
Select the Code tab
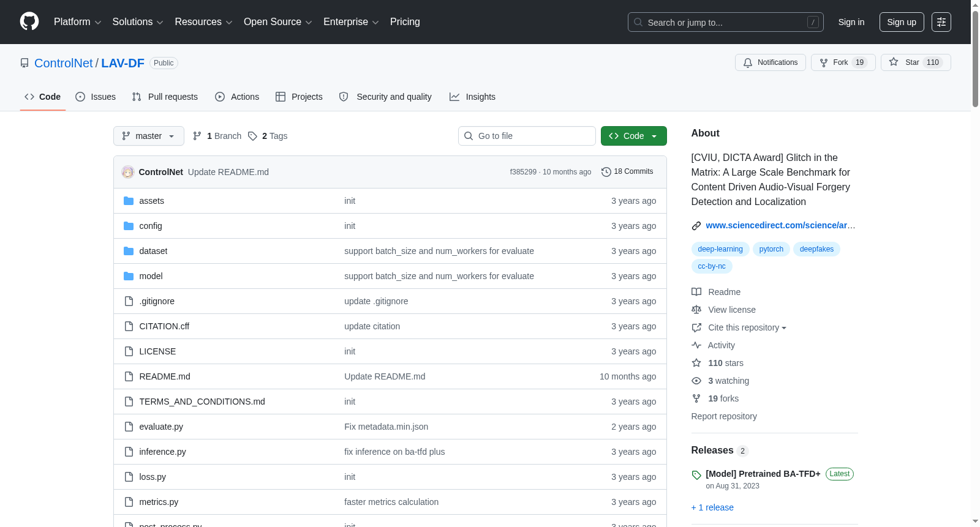(x=43, y=97)
